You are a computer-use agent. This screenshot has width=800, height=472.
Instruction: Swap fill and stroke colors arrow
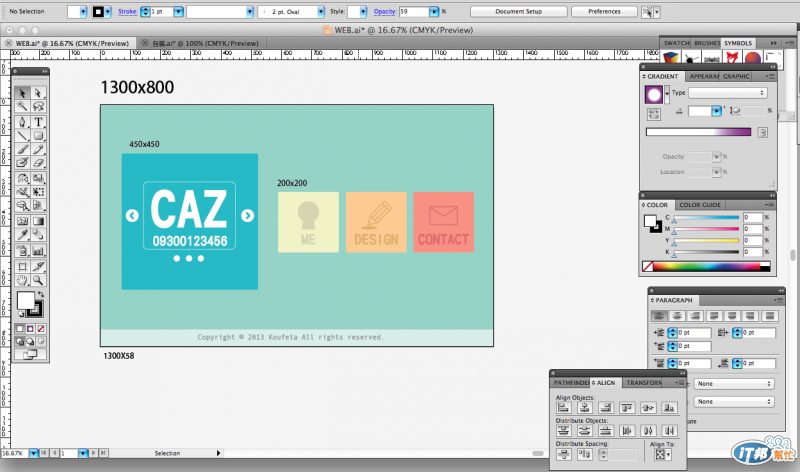(x=41, y=294)
